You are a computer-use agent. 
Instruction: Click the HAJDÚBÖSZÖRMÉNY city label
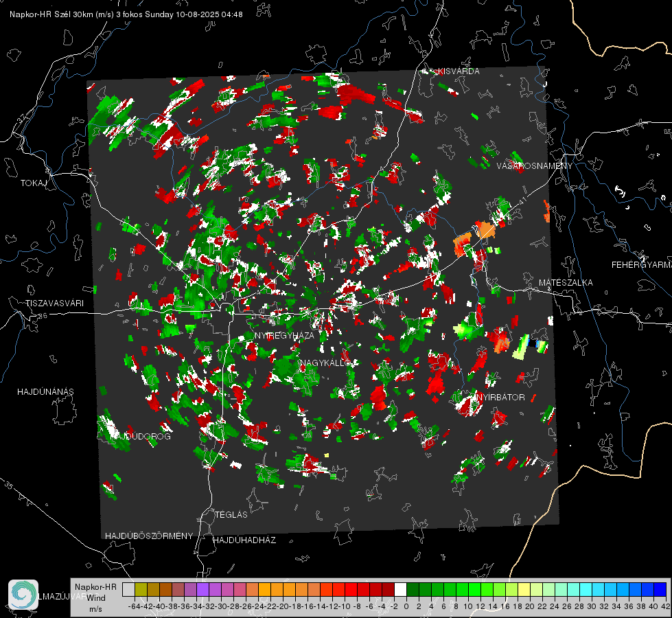tap(149, 536)
